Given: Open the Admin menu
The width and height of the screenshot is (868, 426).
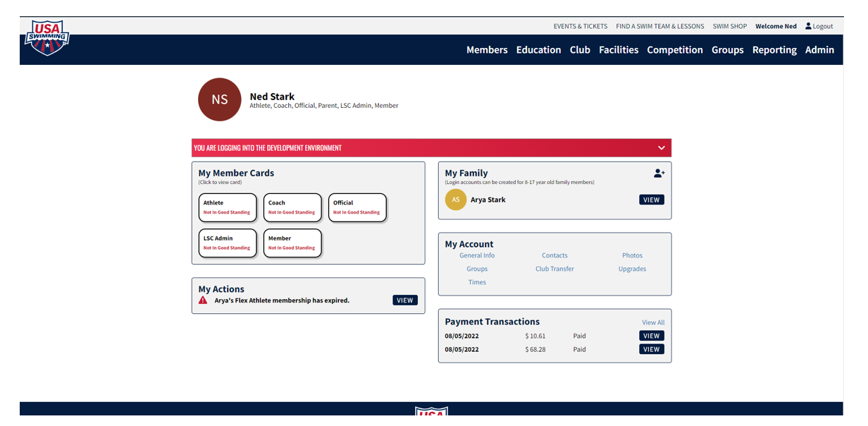Looking at the screenshot, I should pyautogui.click(x=819, y=50).
